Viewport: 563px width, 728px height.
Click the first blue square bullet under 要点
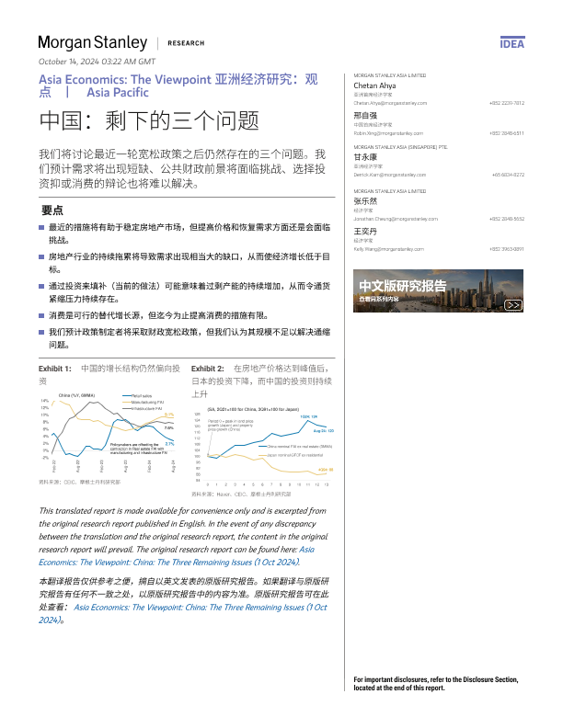pos(42,226)
